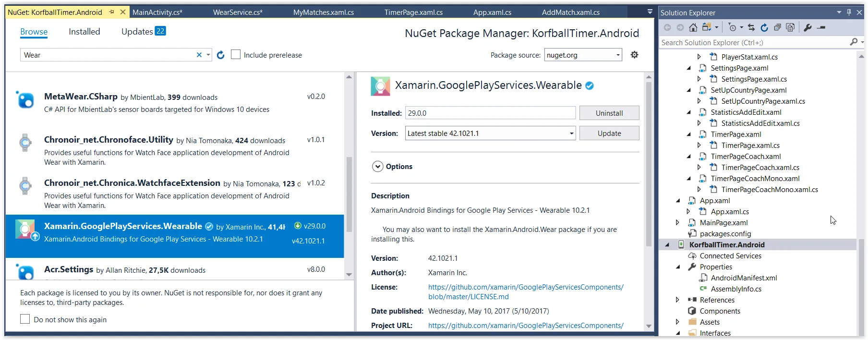Select AndroidManifest.xml in Solution Explorer
This screenshot has height=340, width=868.
pos(744,278)
